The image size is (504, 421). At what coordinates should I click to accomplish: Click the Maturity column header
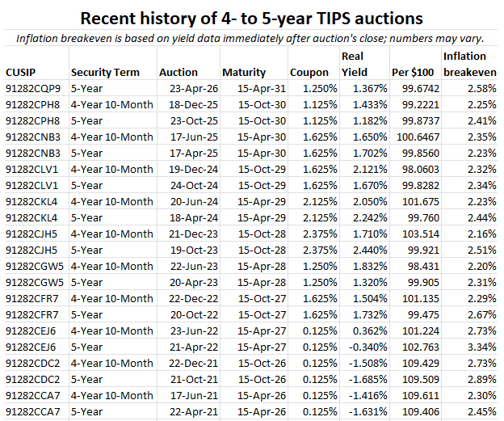(x=244, y=73)
